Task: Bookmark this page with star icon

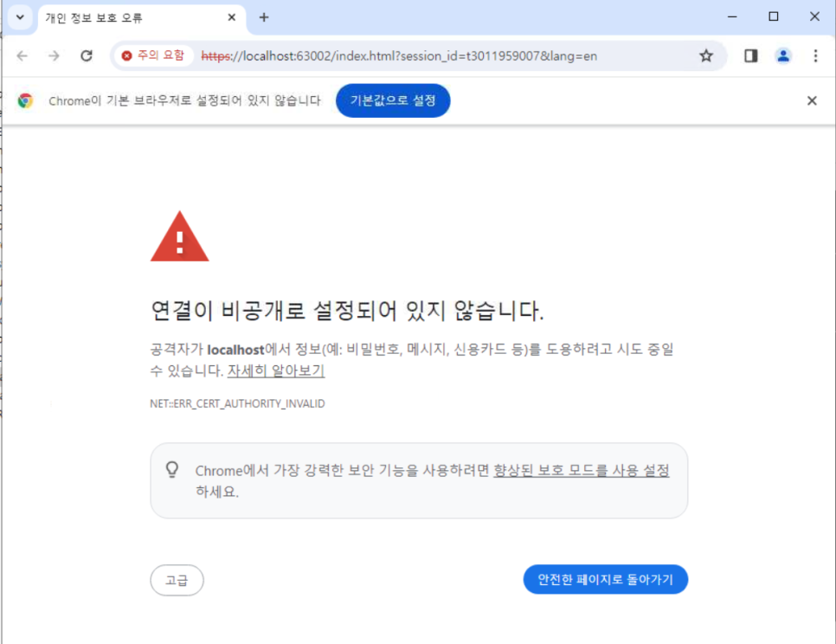Action: [706, 56]
